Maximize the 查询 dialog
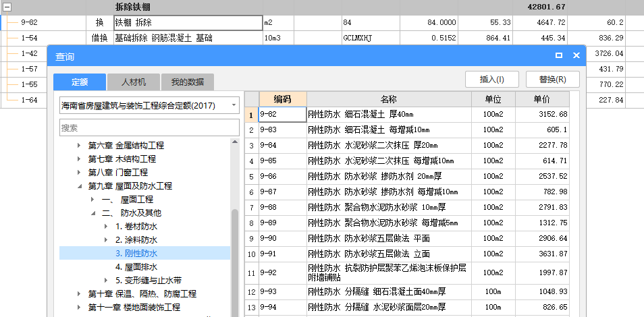 point(558,55)
